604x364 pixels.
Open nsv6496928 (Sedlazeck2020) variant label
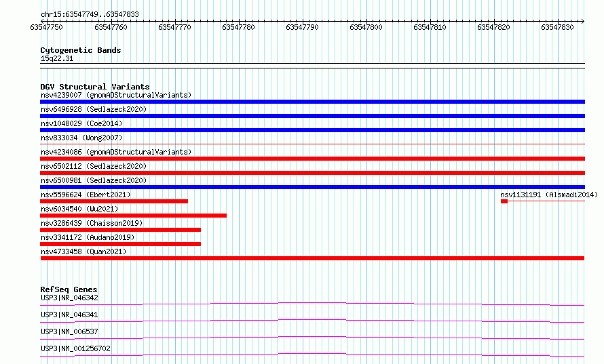tap(94, 109)
